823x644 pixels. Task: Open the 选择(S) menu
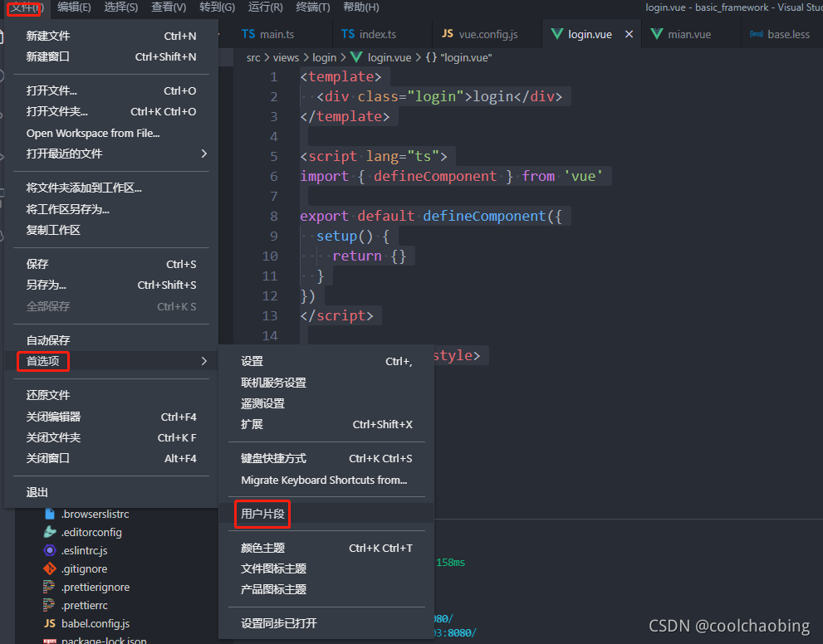pyautogui.click(x=120, y=7)
